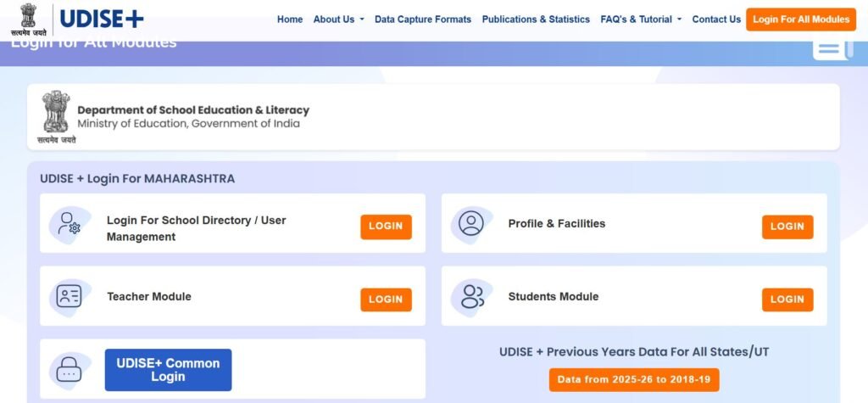The height and width of the screenshot is (403, 868).
Task: Click UDISE + Login For MAHARASHTRA heading
Action: click(x=137, y=178)
